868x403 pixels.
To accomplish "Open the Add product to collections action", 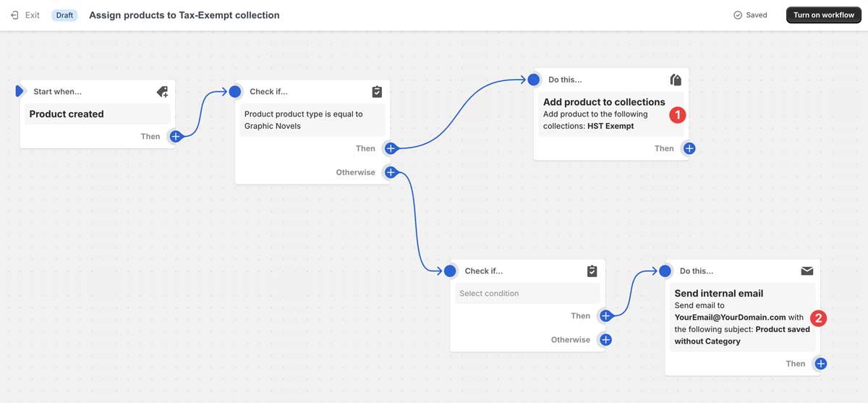I will pyautogui.click(x=611, y=114).
